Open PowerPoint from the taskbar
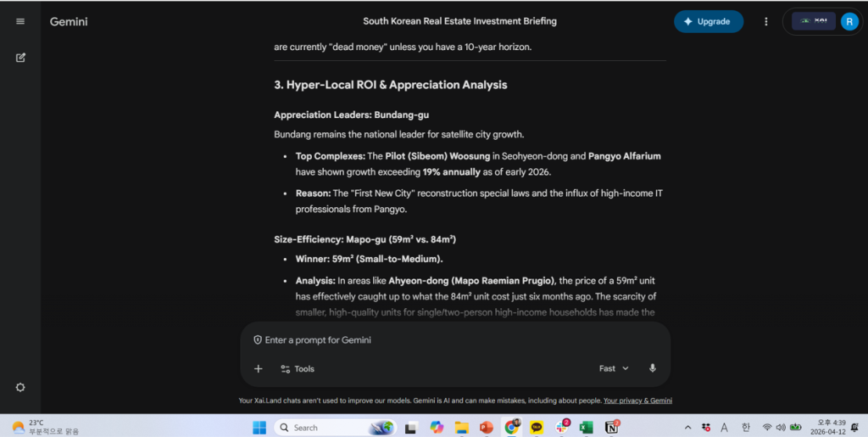The image size is (868, 437). coord(487,428)
